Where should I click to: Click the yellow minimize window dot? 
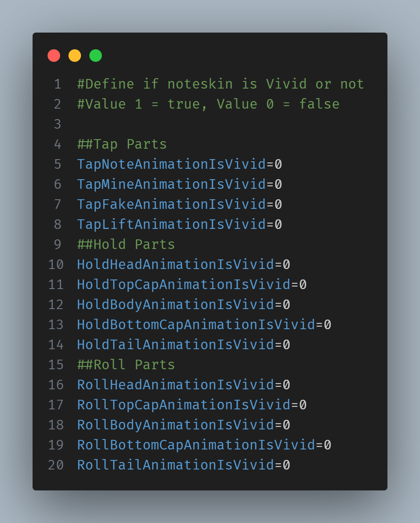pyautogui.click(x=75, y=56)
